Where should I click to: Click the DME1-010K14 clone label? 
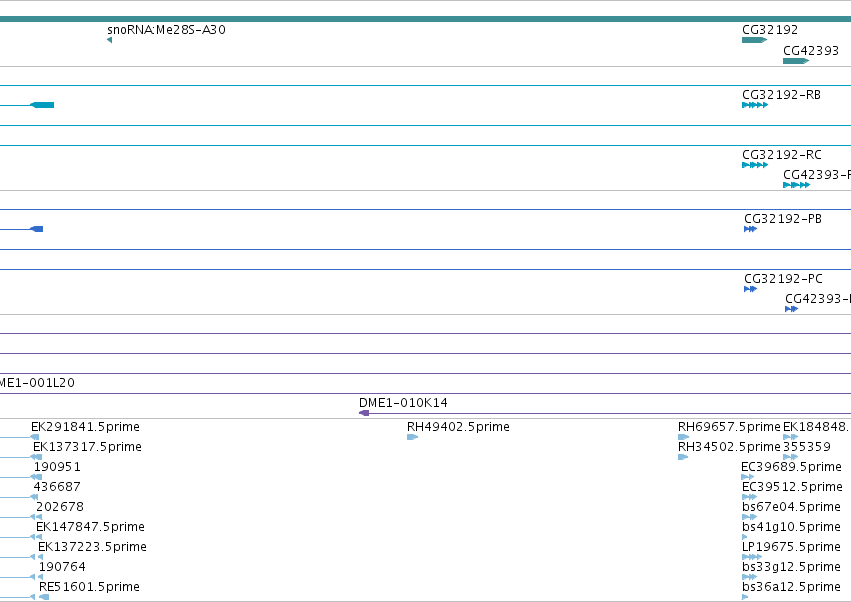click(403, 403)
